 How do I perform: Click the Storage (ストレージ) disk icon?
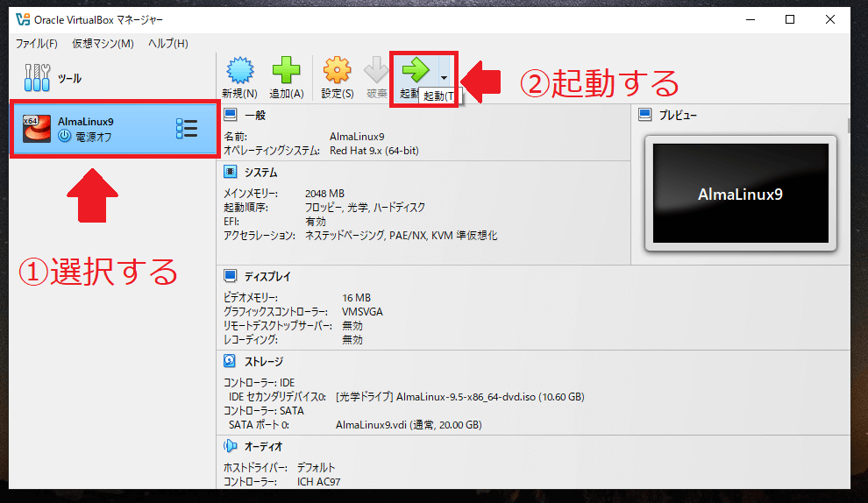[230, 361]
